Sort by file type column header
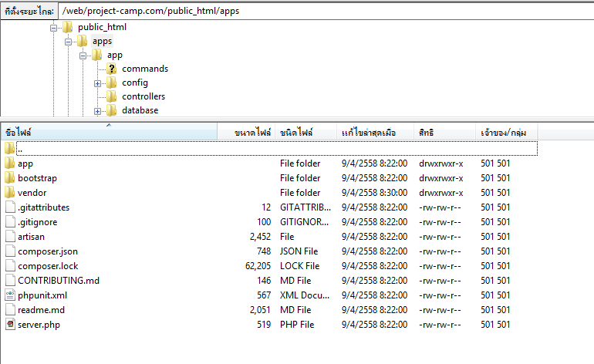This screenshot has width=594, height=364. [306, 132]
